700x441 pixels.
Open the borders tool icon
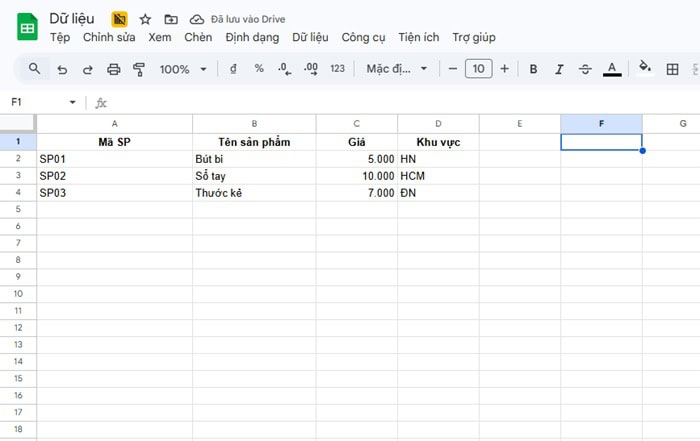(x=672, y=69)
